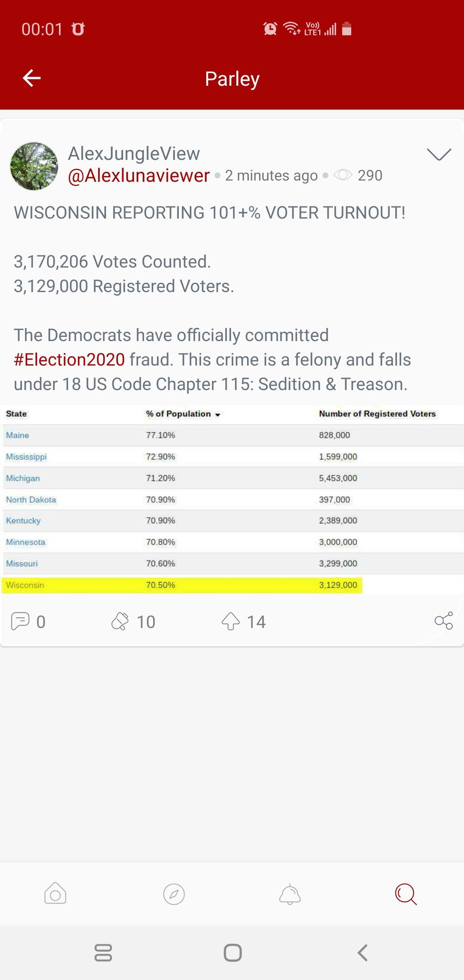Expand the post options chevron
Screen dimensions: 464x980
pos(439,154)
